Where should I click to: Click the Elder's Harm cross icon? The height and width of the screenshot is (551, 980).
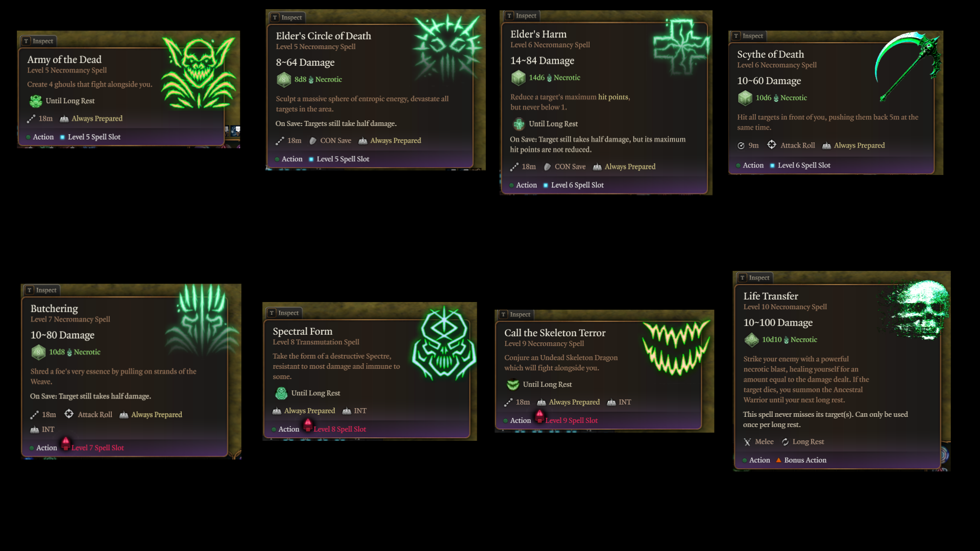point(681,47)
